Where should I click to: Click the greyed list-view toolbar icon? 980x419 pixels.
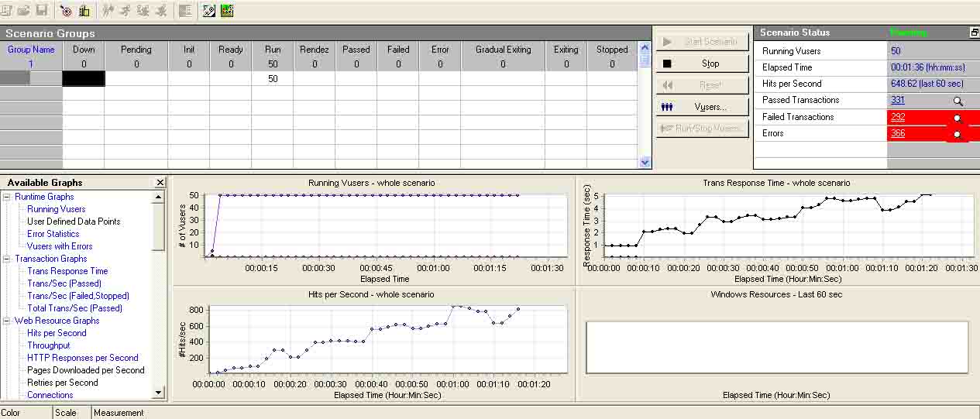(x=185, y=11)
